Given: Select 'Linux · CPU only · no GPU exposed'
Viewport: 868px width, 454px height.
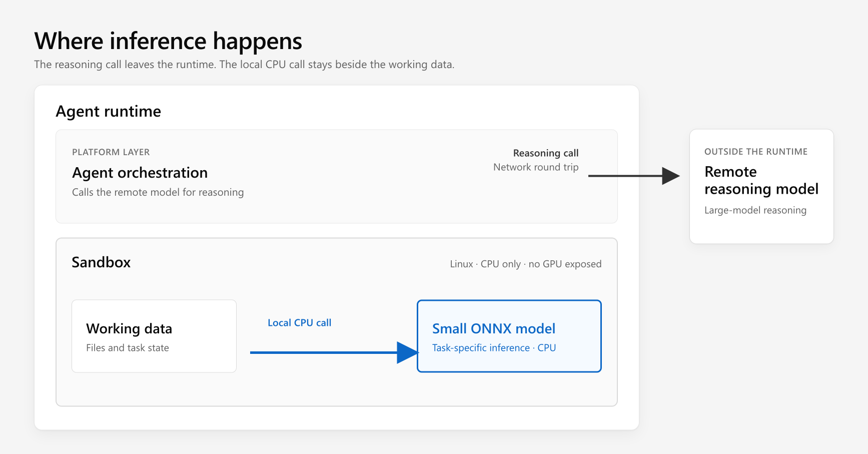Looking at the screenshot, I should point(526,264).
